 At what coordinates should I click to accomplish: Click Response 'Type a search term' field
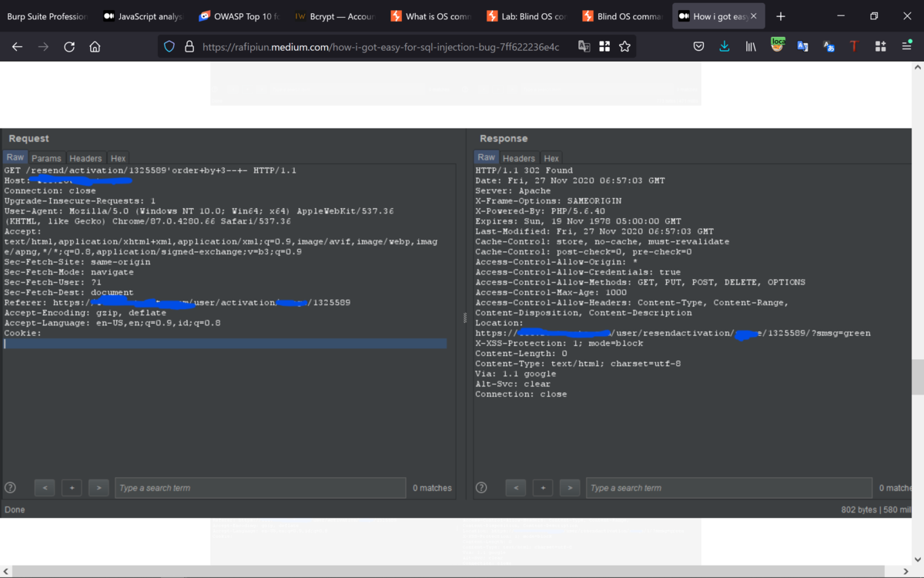pyautogui.click(x=730, y=488)
